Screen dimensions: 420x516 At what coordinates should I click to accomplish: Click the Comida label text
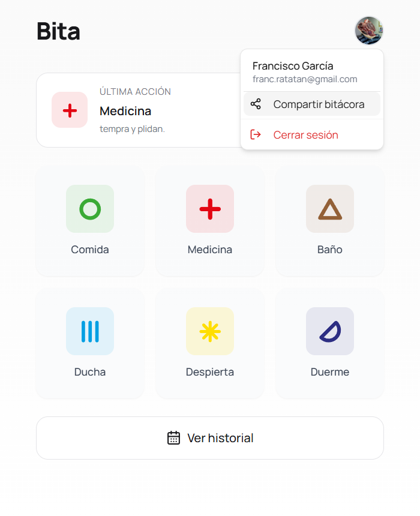(x=90, y=250)
